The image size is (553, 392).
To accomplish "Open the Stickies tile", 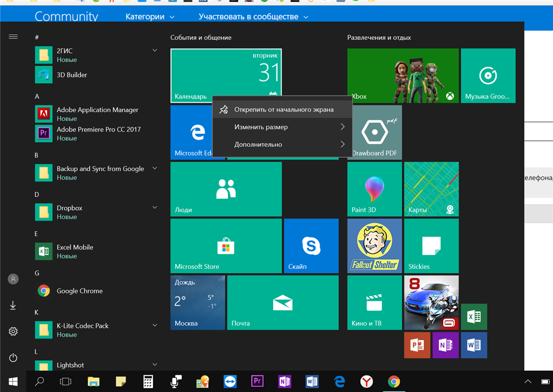I will click(431, 246).
